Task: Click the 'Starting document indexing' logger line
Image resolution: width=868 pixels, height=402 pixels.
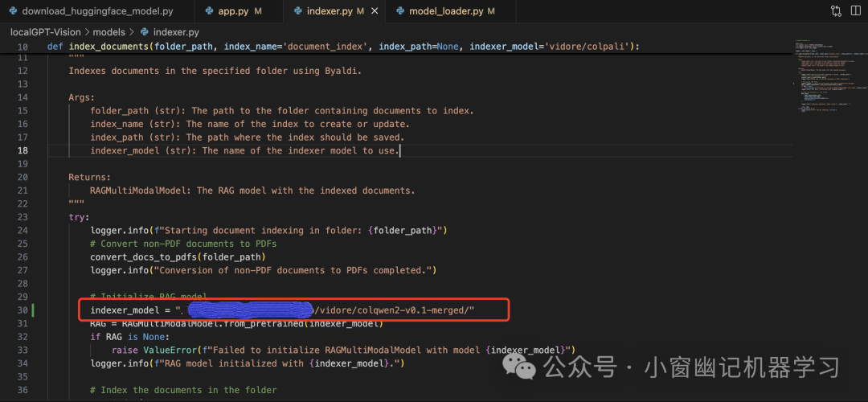Action: (x=268, y=231)
